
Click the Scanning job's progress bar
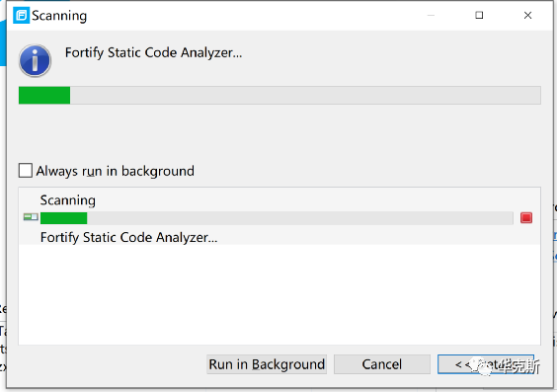(277, 218)
